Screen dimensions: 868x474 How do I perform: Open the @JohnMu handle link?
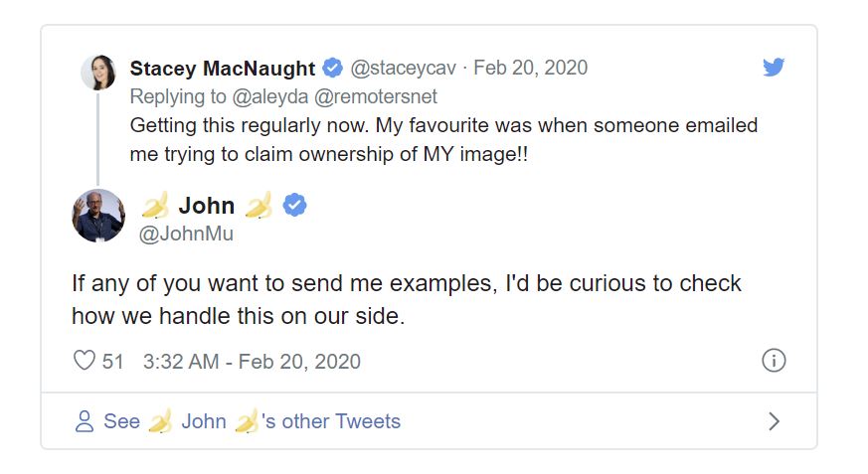186,234
